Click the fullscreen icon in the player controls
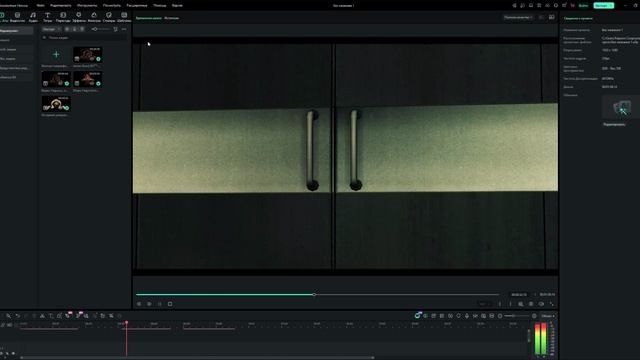 tap(551, 304)
